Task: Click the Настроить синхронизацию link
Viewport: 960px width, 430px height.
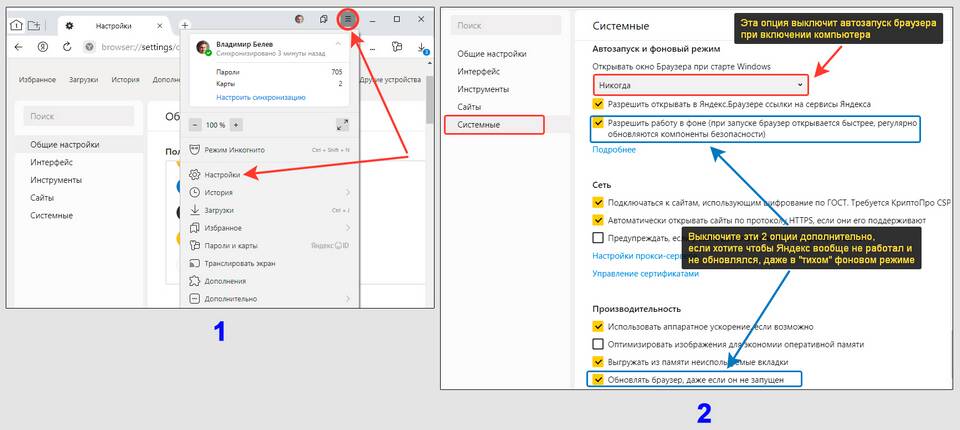Action: 261,97
